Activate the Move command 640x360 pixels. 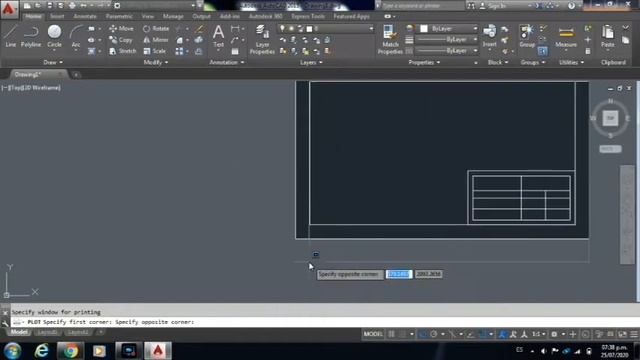point(121,29)
